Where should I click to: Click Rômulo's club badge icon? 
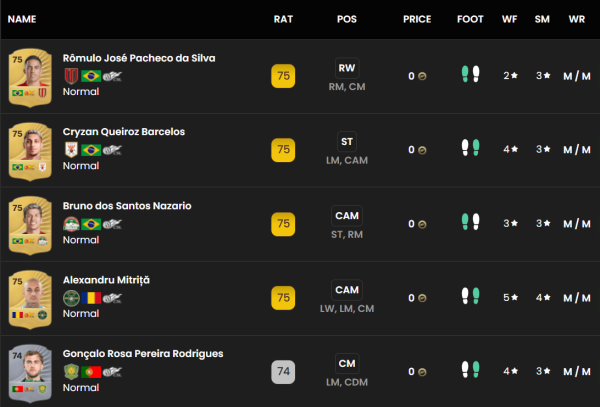pos(70,76)
